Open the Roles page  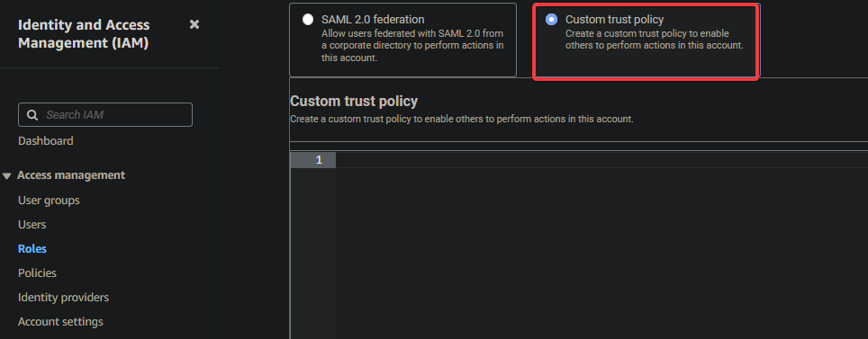(x=32, y=249)
